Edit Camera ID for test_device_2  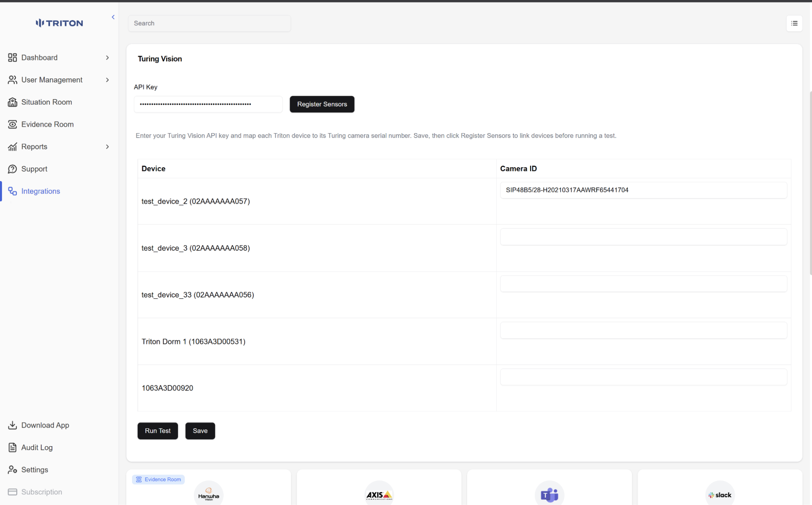[643, 190]
